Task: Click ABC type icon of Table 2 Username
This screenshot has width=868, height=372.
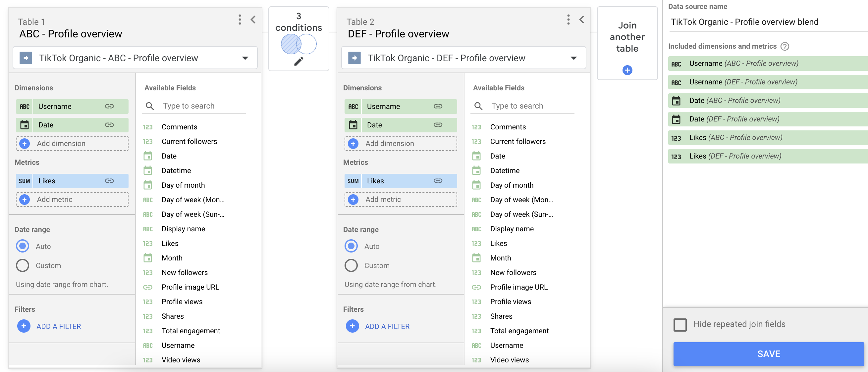Action: coord(353,106)
